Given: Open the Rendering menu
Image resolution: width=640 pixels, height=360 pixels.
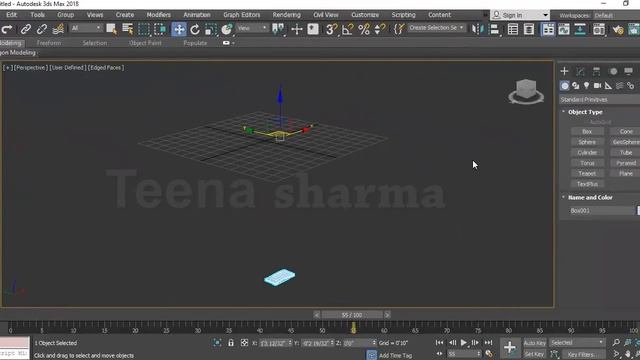Looking at the screenshot, I should tap(287, 15).
